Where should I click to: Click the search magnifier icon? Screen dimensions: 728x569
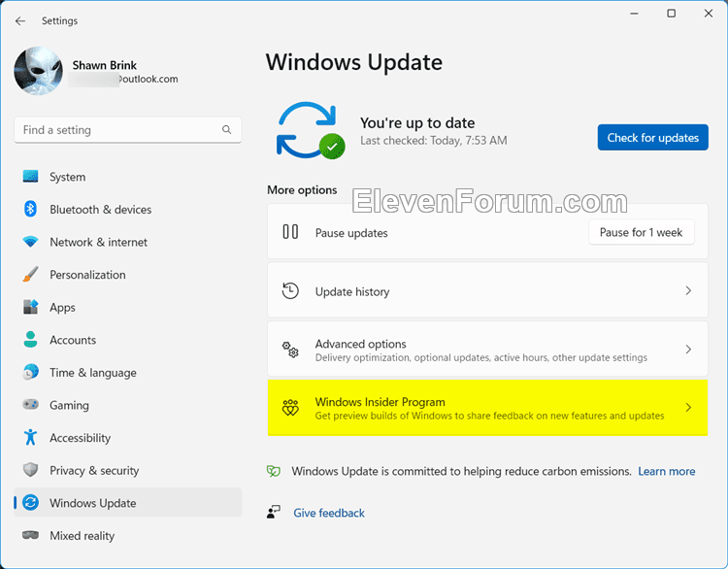(226, 129)
